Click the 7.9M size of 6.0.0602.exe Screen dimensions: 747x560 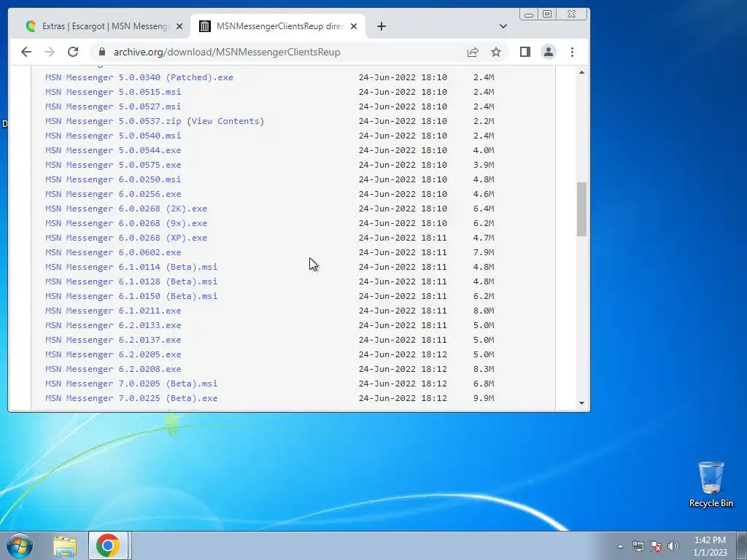pos(484,252)
